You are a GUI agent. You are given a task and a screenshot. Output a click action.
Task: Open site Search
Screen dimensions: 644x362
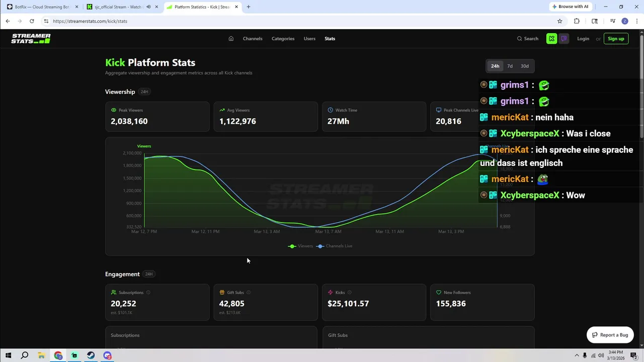point(527,39)
